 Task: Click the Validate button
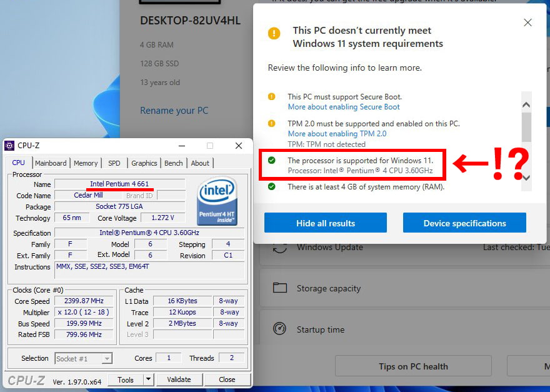(179, 379)
